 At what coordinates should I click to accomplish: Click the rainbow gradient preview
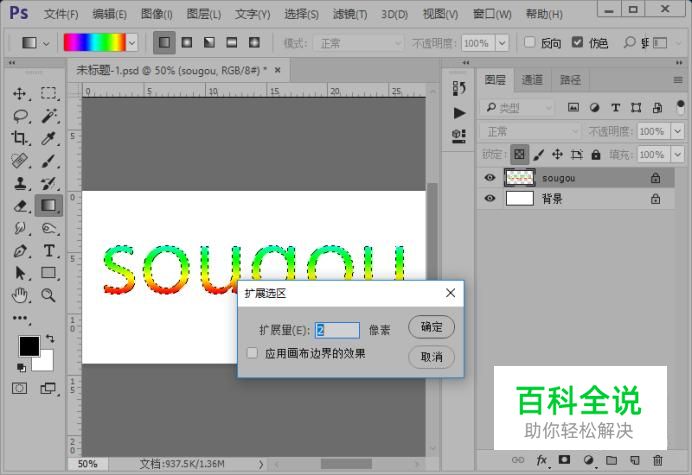tap(94, 43)
